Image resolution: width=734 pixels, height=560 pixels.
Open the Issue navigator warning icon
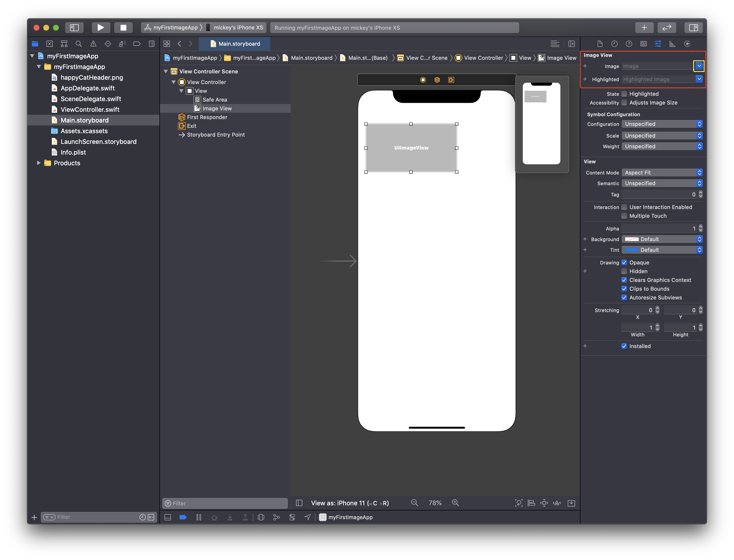pyautogui.click(x=93, y=44)
